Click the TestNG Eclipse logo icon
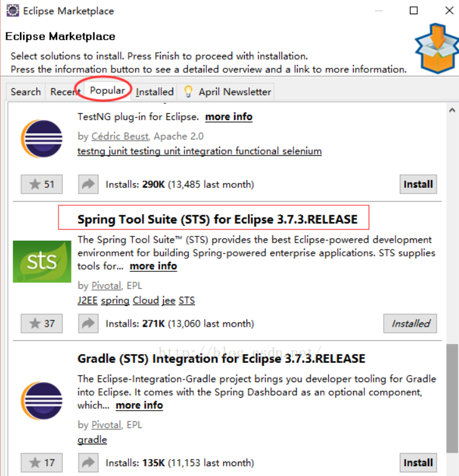 pos(42,139)
